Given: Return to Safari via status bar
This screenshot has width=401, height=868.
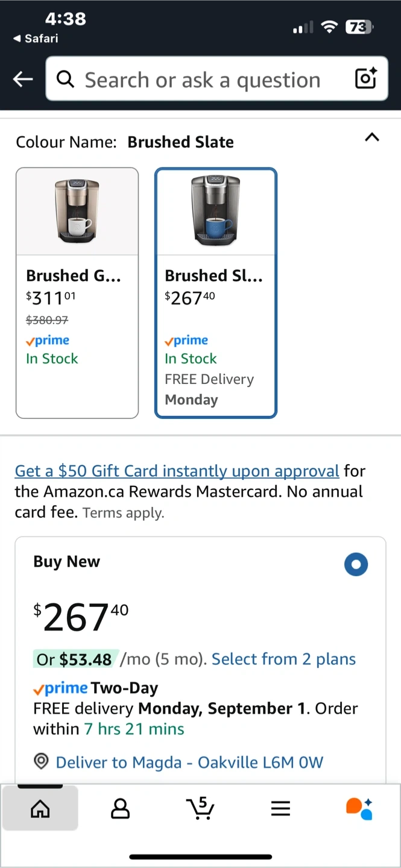Looking at the screenshot, I should coord(36,39).
